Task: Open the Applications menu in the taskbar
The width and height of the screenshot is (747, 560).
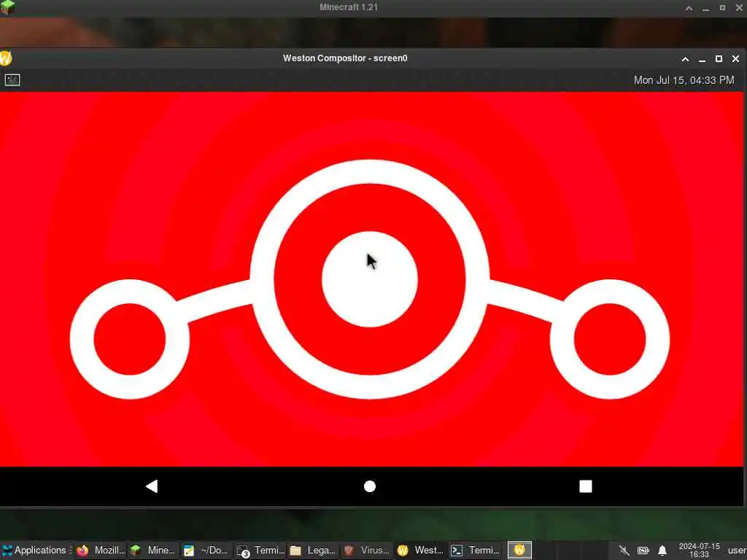Action: 36,550
